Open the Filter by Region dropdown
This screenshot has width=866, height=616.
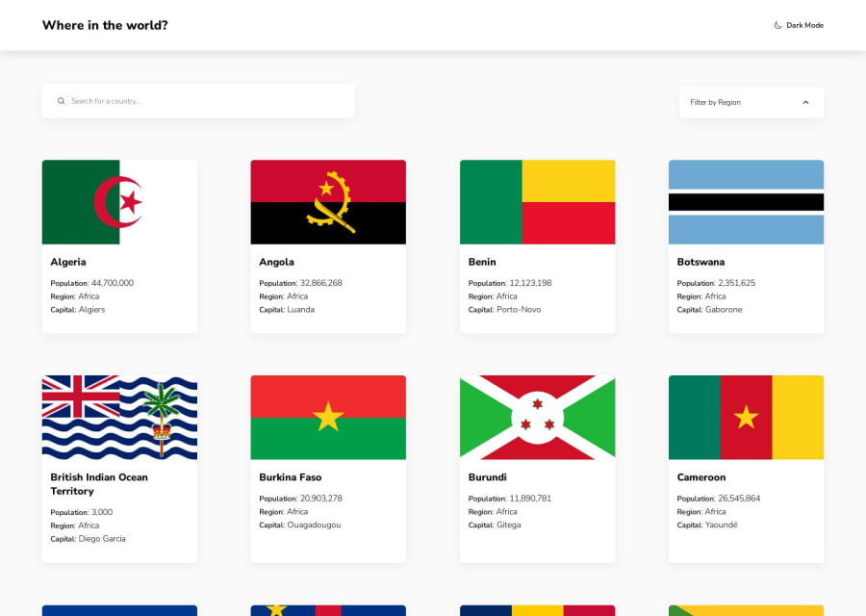(x=751, y=101)
